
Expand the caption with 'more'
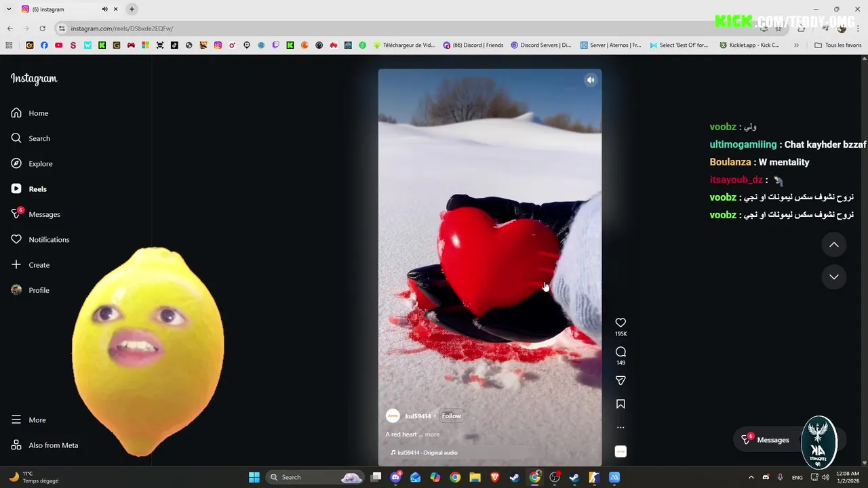(432, 434)
